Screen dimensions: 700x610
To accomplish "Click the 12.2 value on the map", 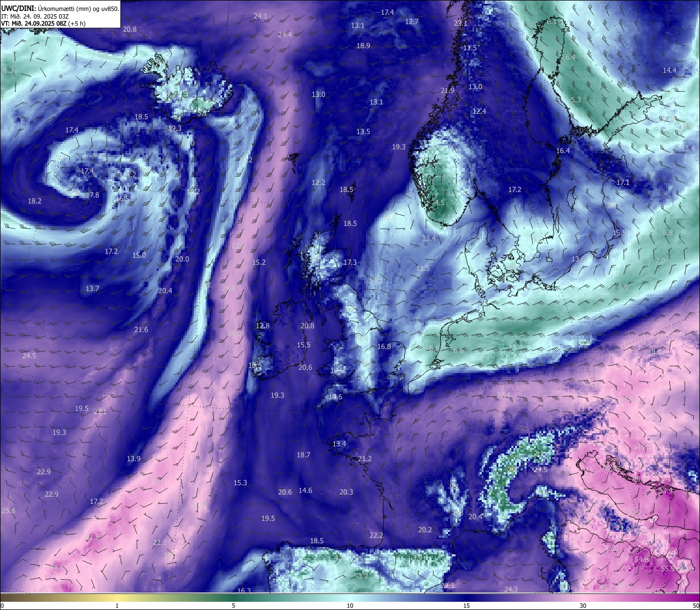I will pyautogui.click(x=318, y=183).
